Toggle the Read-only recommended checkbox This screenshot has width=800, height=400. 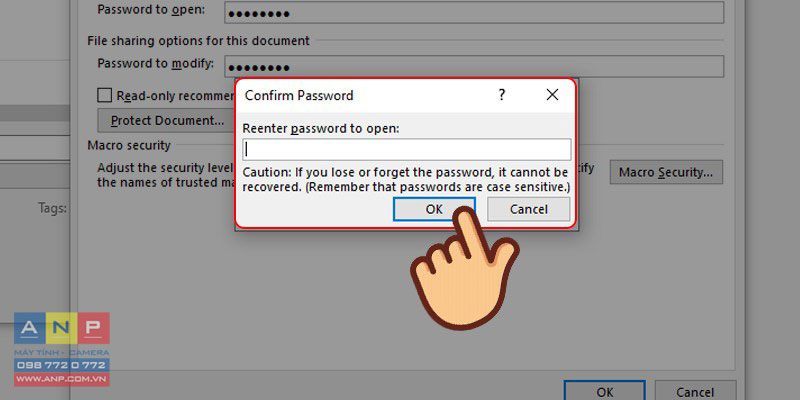(x=105, y=95)
